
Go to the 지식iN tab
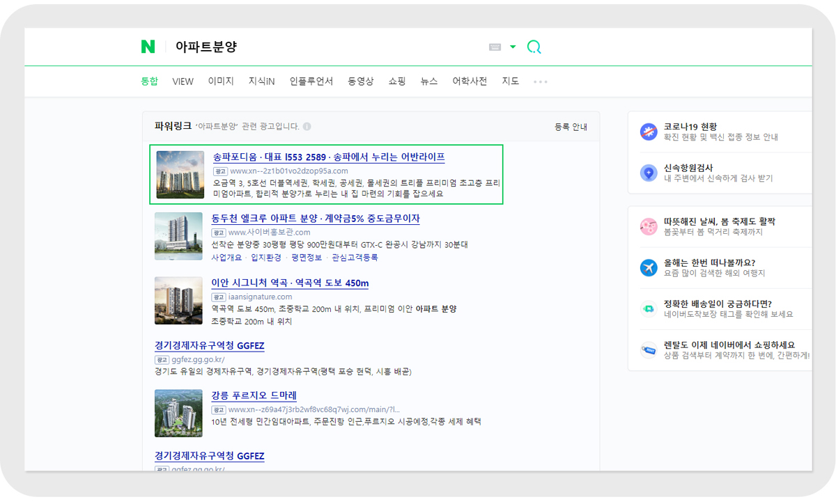pos(261,81)
